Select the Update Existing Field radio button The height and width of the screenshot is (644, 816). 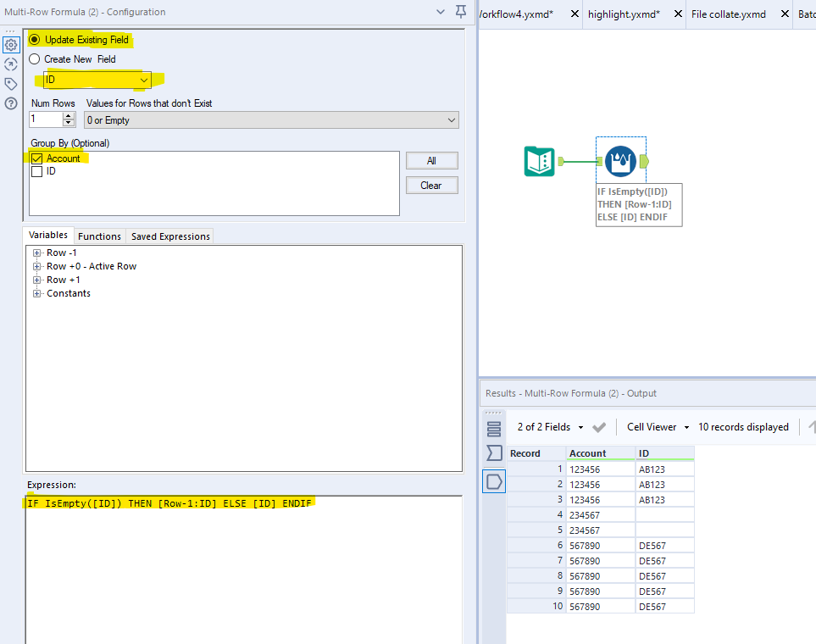(x=34, y=39)
